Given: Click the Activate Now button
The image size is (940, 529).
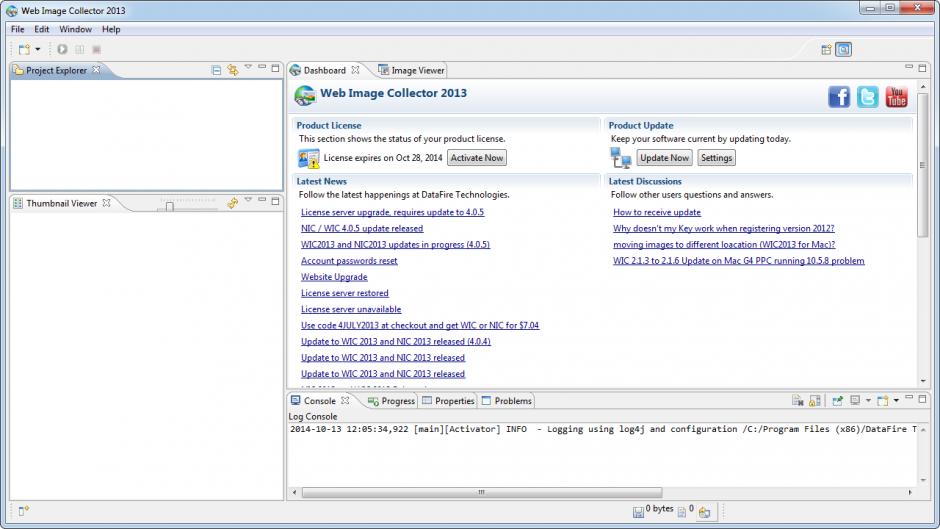Looking at the screenshot, I should tap(477, 158).
